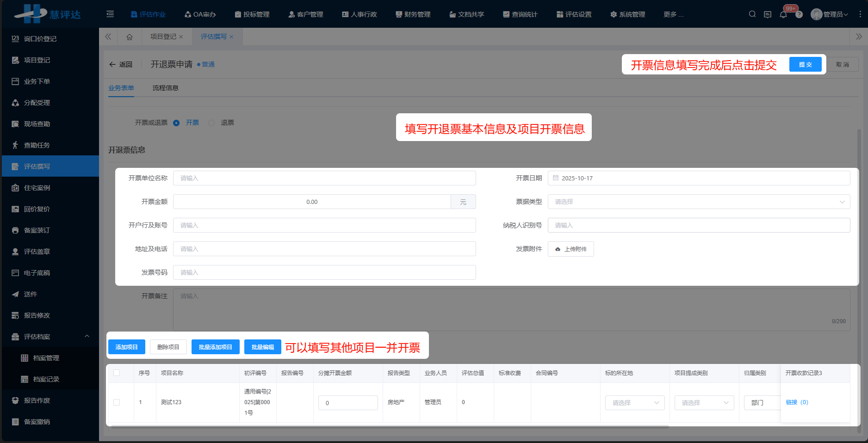The image size is (868, 443).
Task: Open the calendar icon for 开票日期
Action: [555, 178]
